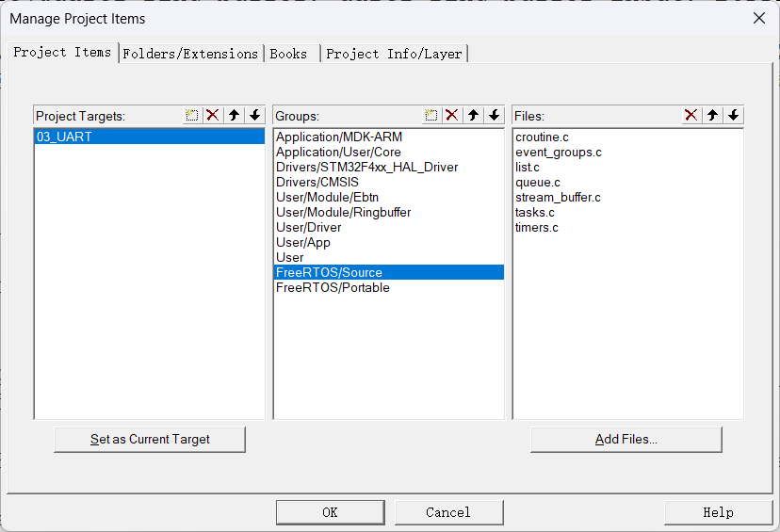Select event_groups.c file
The width and height of the screenshot is (780, 532).
coord(627,153)
